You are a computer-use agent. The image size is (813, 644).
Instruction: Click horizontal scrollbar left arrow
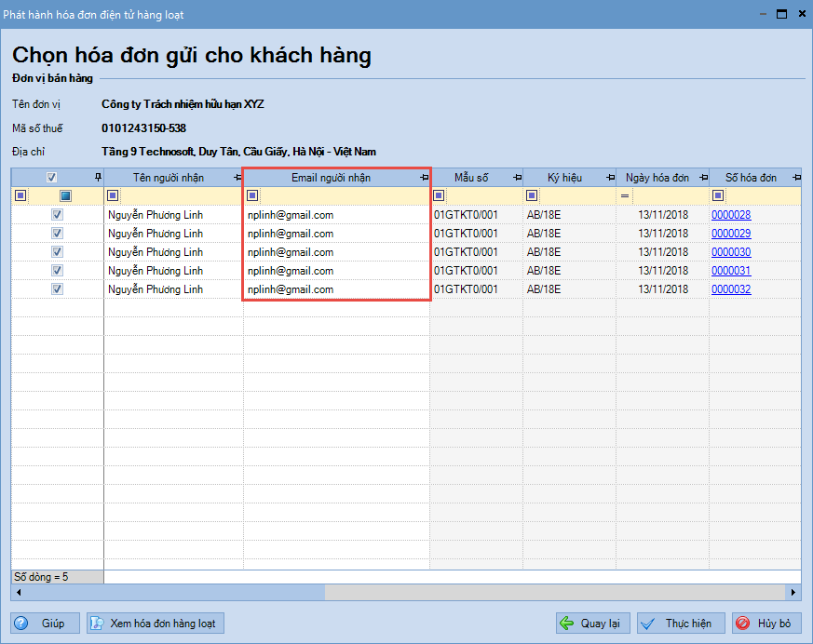[19, 592]
